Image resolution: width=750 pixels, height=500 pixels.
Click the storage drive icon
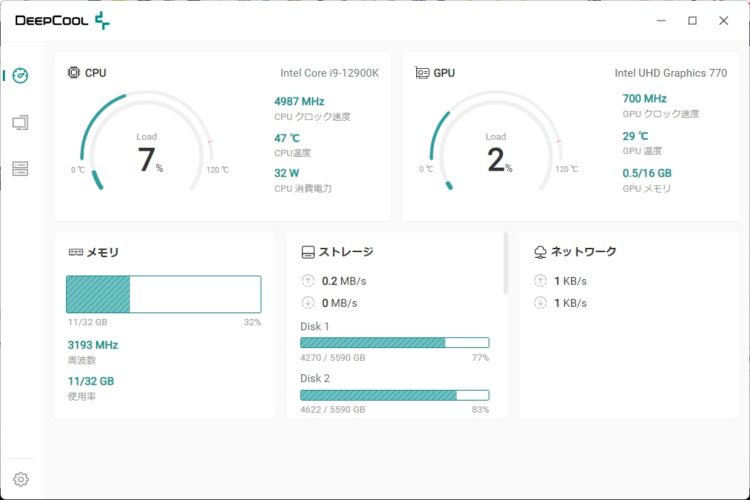click(308, 252)
